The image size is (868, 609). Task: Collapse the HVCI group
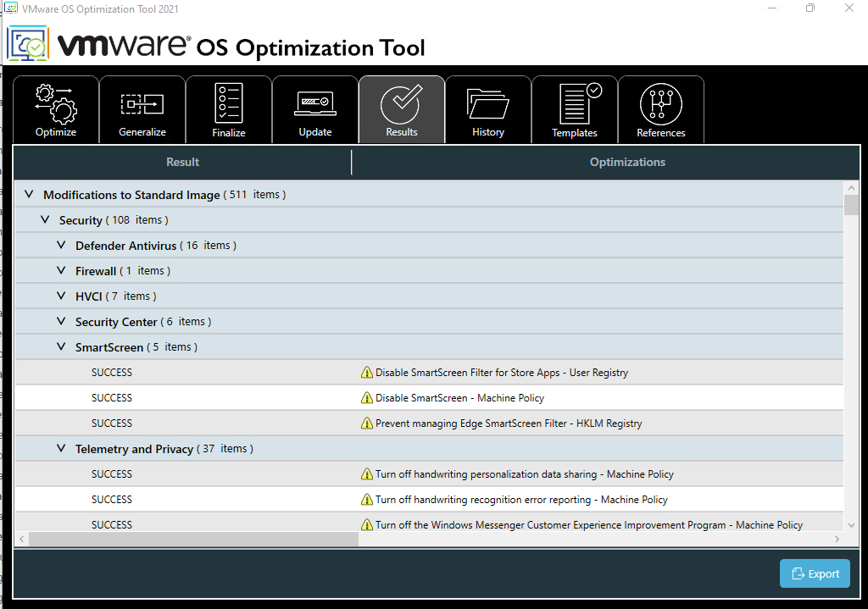point(61,296)
